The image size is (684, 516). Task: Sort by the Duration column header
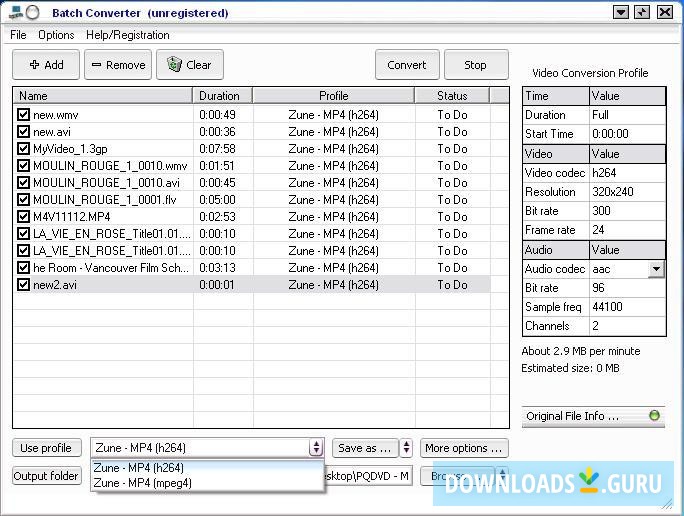[222, 96]
